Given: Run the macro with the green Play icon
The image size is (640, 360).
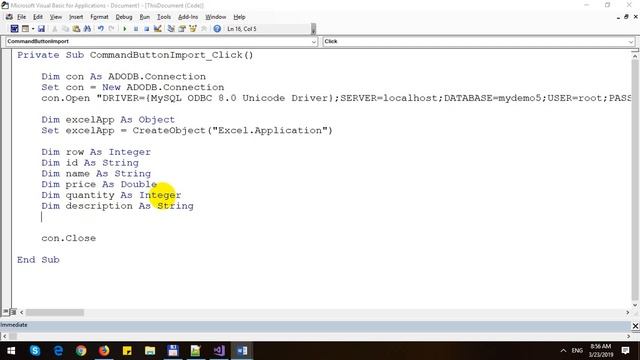Looking at the screenshot, I should 124,29.
